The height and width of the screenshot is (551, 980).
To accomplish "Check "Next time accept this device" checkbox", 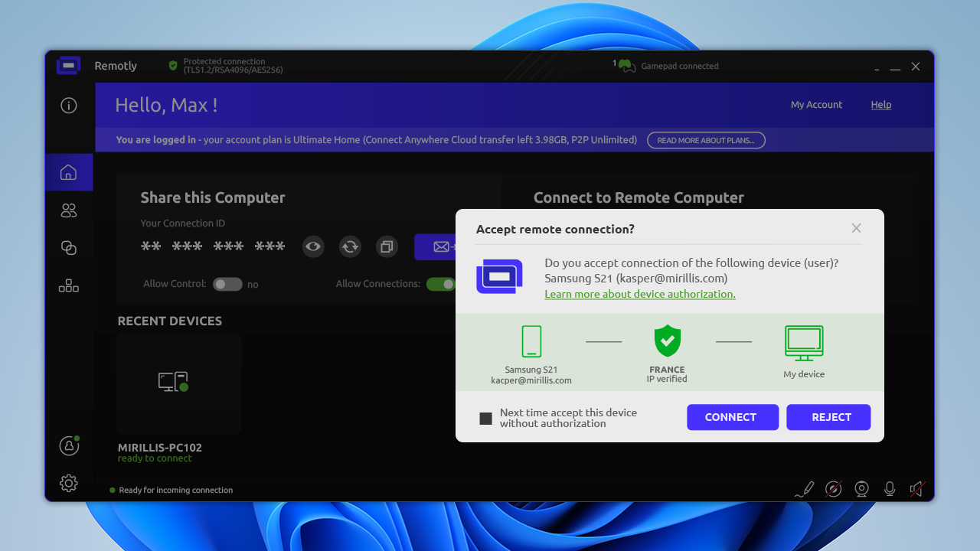I will pos(485,419).
